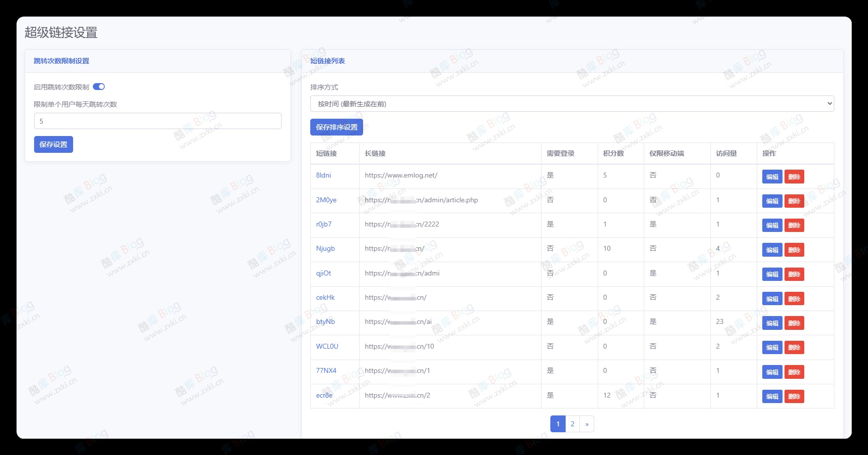The height and width of the screenshot is (455, 868).
Task: Edit the 8ldni short link entry
Action: tap(772, 177)
